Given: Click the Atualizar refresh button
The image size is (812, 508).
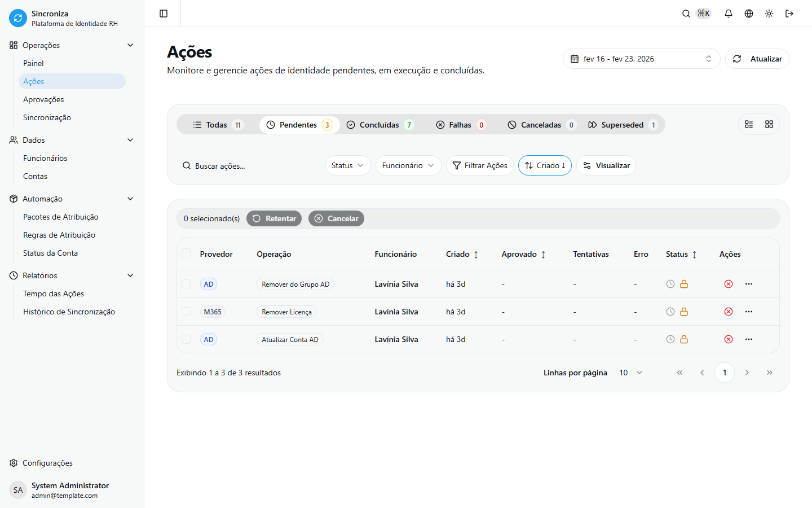Looking at the screenshot, I should (757, 58).
